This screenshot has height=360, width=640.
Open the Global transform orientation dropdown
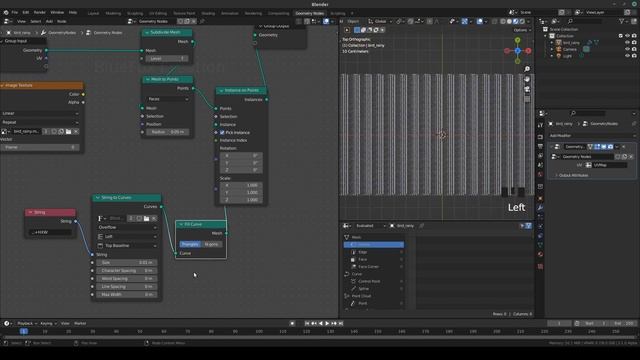(380, 21)
